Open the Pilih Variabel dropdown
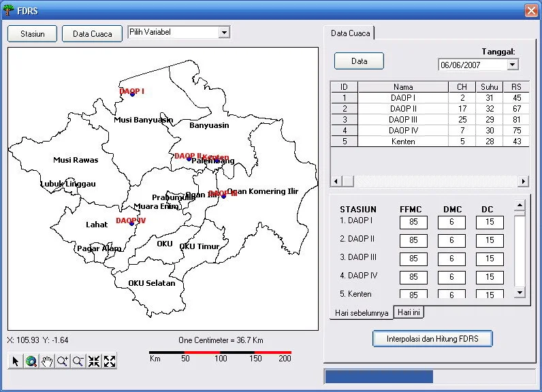The image size is (542, 392). 224,32
